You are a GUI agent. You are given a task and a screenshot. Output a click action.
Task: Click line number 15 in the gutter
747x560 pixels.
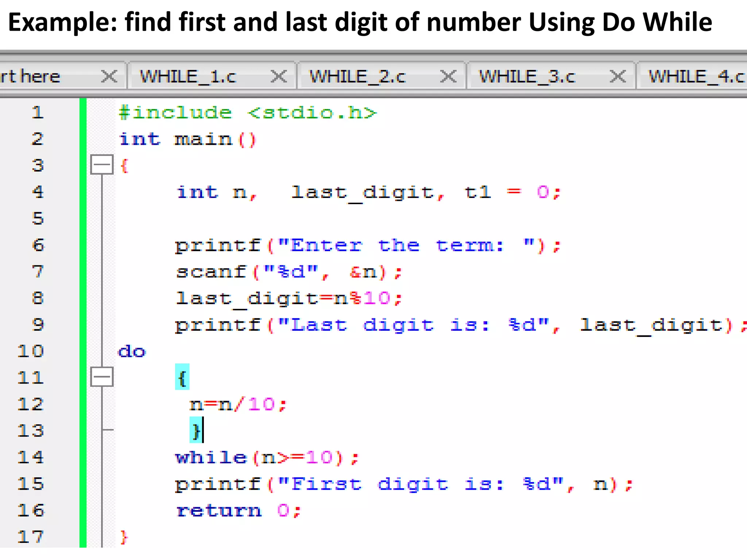click(31, 484)
